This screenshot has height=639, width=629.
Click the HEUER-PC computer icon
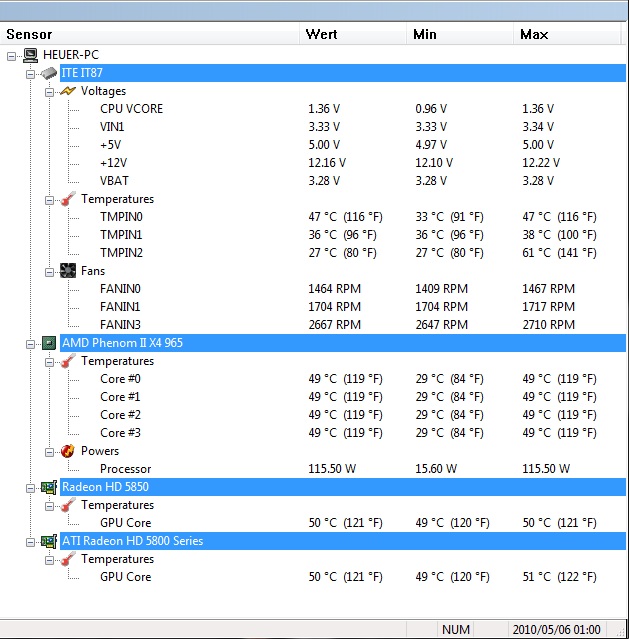(x=31, y=55)
